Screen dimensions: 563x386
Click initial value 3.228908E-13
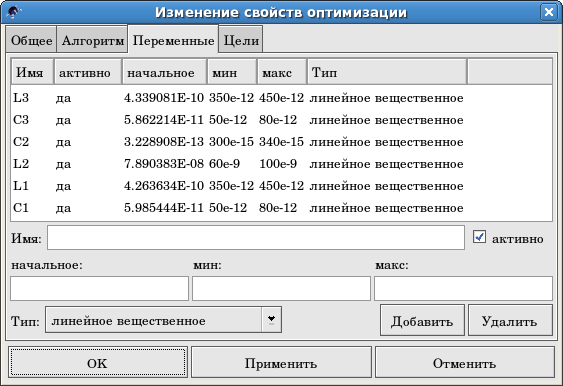point(164,142)
